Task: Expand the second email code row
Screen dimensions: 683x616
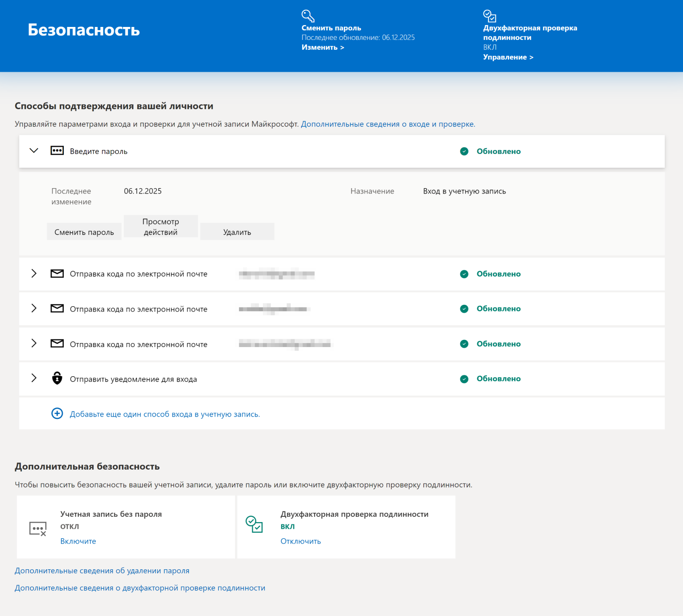Action: [x=34, y=308]
